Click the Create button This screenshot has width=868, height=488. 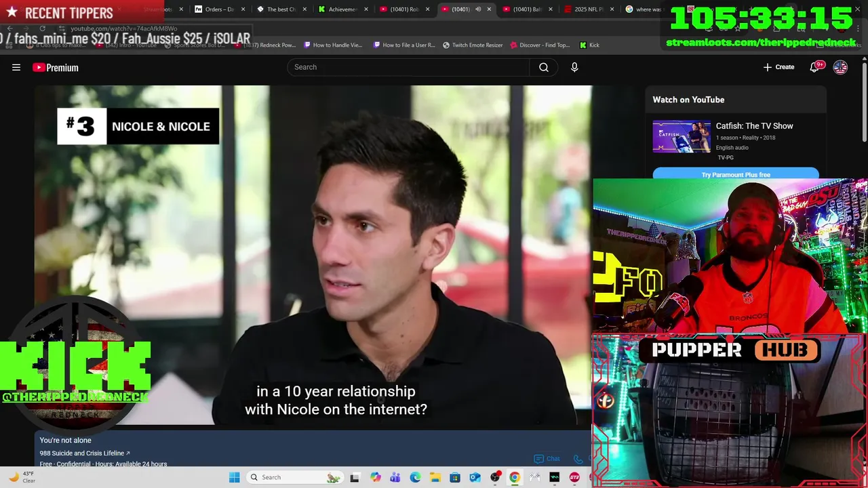pyautogui.click(x=778, y=67)
